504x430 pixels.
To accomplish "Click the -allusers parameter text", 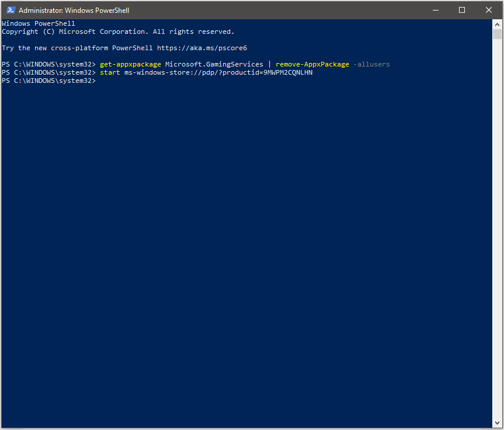I will (x=371, y=65).
